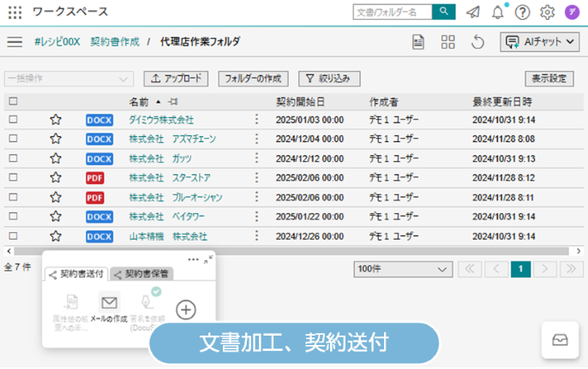Open the notifications bell
Viewport: 588px width, 369px height.
498,12
